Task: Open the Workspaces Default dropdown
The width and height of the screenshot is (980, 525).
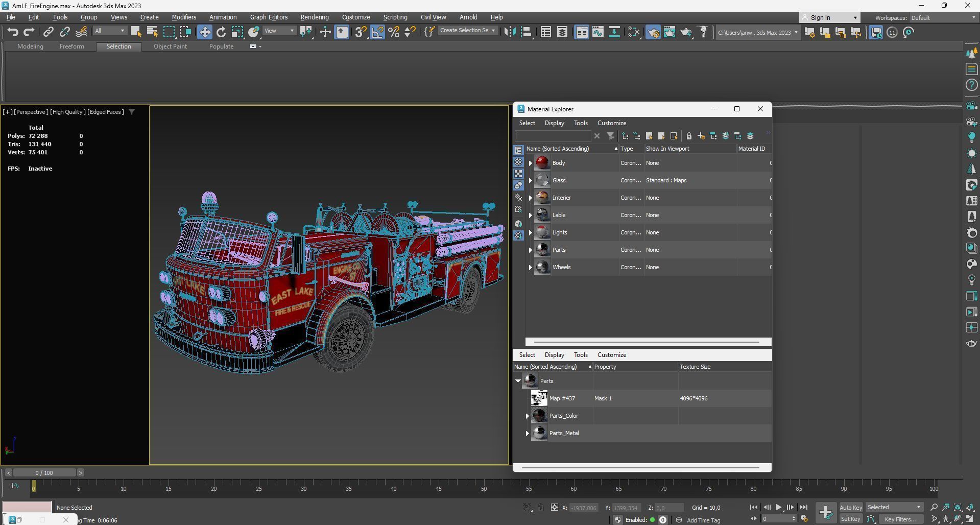Action: click(x=943, y=18)
